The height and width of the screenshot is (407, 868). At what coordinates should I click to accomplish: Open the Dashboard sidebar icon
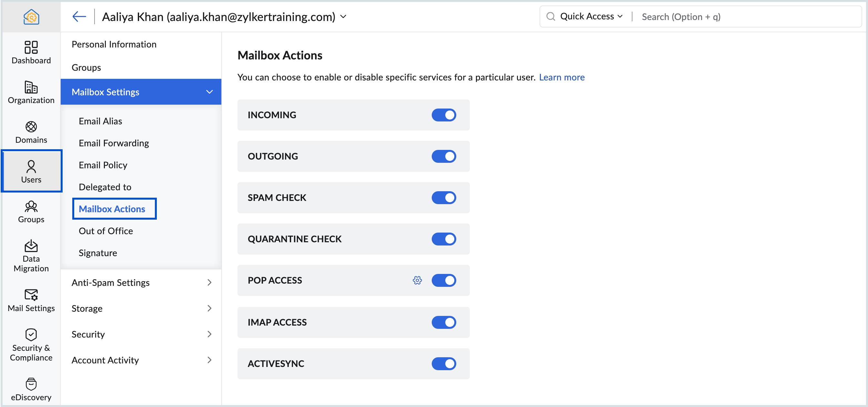[31, 52]
